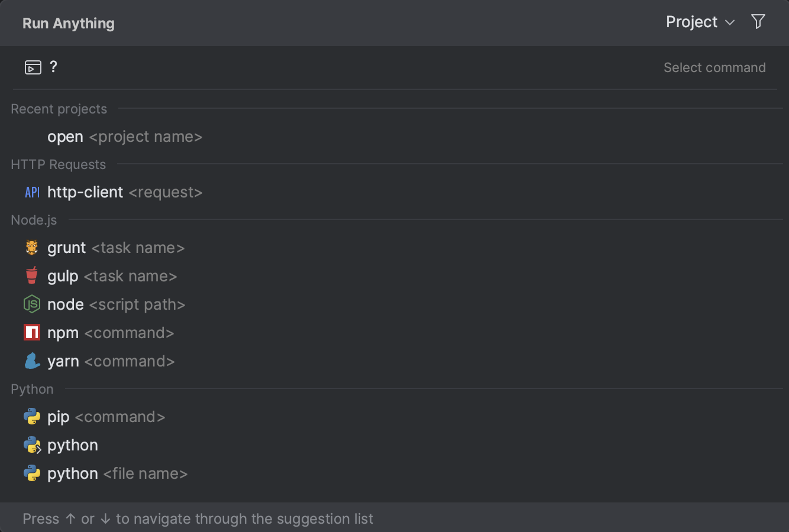The width and height of the screenshot is (789, 532).
Task: Click the run command icon beside the question mark
Action: pos(33,67)
